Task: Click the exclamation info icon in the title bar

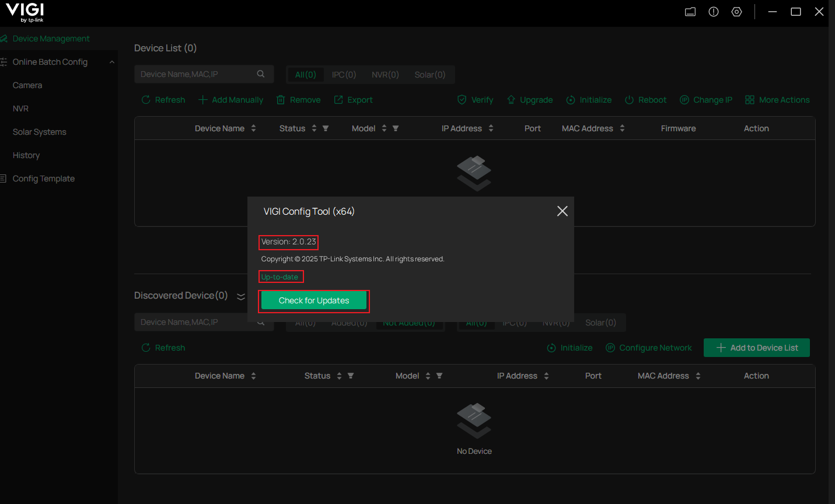Action: pos(714,12)
